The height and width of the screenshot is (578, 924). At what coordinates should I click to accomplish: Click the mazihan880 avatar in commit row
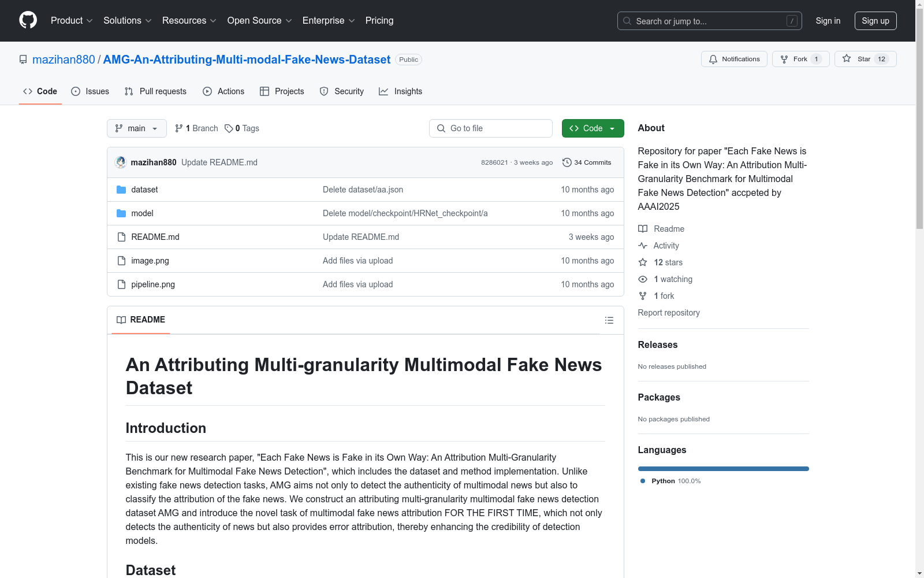pos(121,162)
